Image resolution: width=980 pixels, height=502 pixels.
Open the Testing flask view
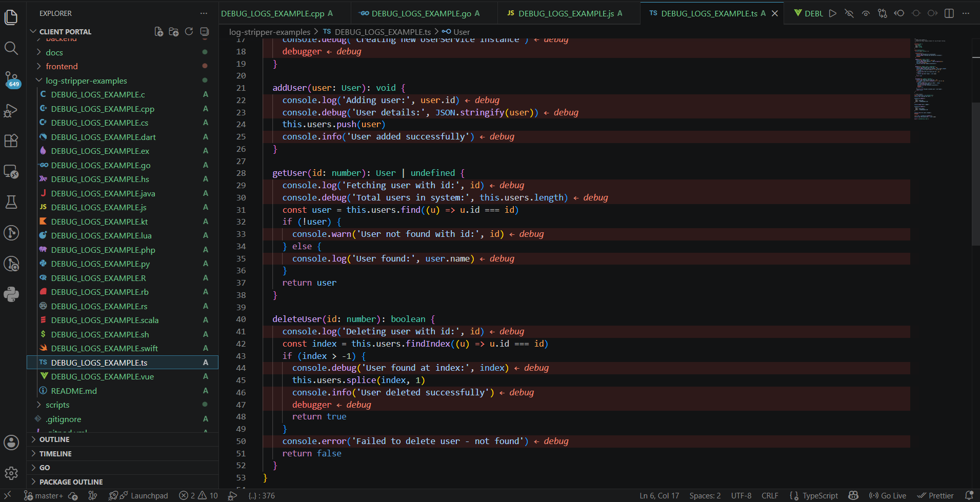point(11,202)
